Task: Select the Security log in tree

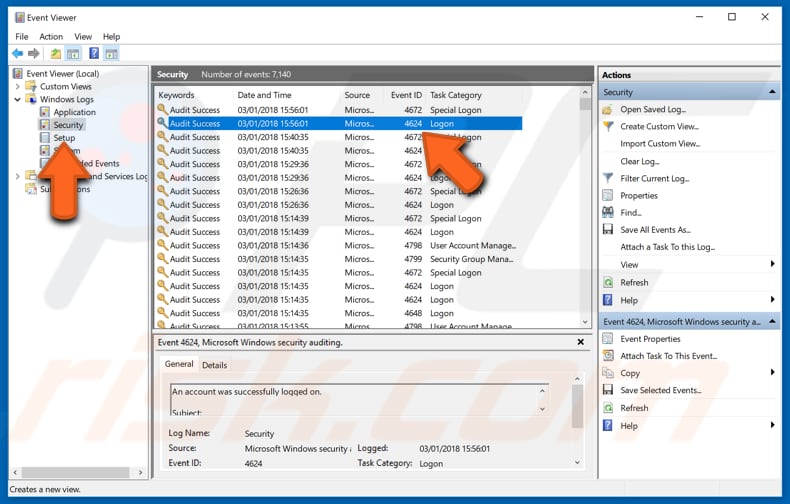Action: (68, 124)
